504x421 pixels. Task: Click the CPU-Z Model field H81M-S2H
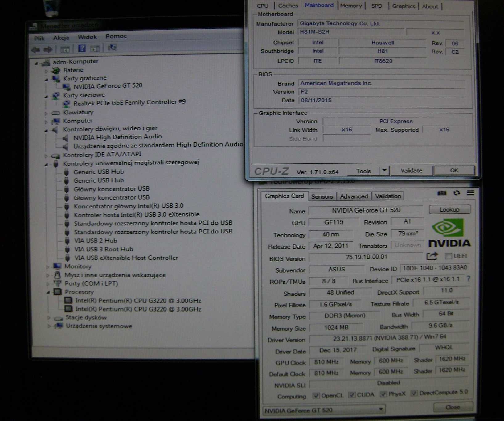pos(351,32)
